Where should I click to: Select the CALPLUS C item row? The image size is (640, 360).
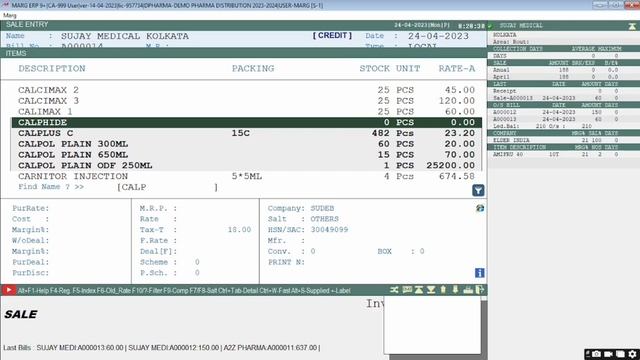(x=247, y=133)
